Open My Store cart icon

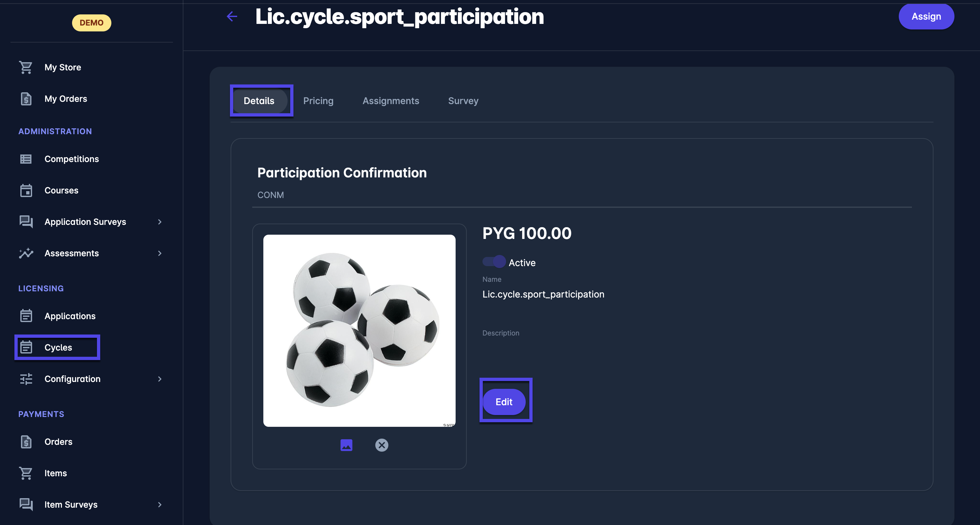26,67
